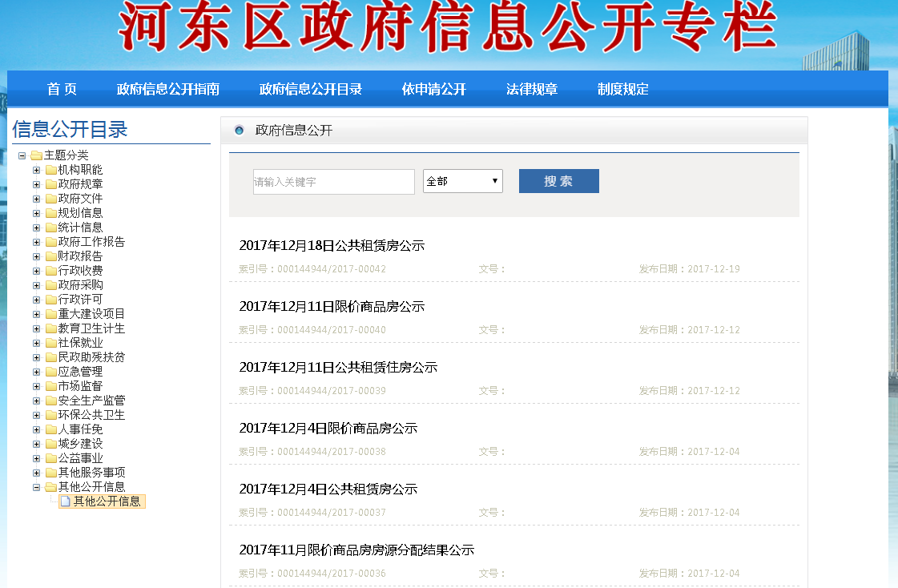Open the 法律规章 navigation item
898x588 pixels.
[531, 89]
